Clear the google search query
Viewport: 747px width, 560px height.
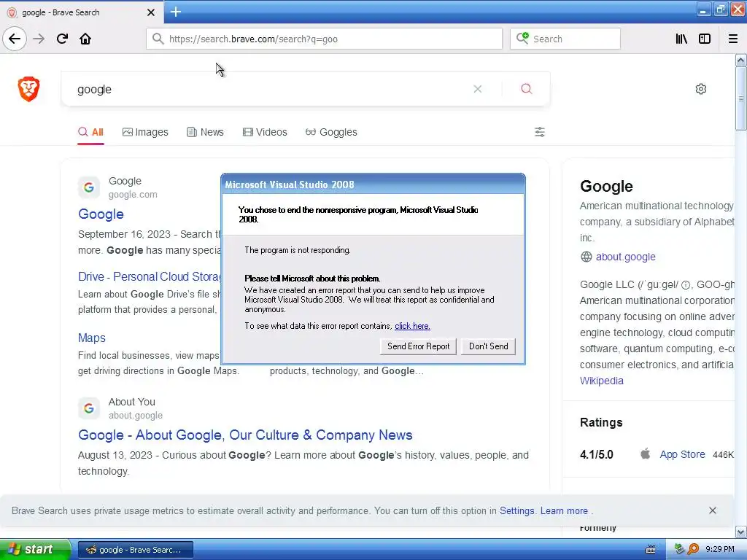point(477,89)
